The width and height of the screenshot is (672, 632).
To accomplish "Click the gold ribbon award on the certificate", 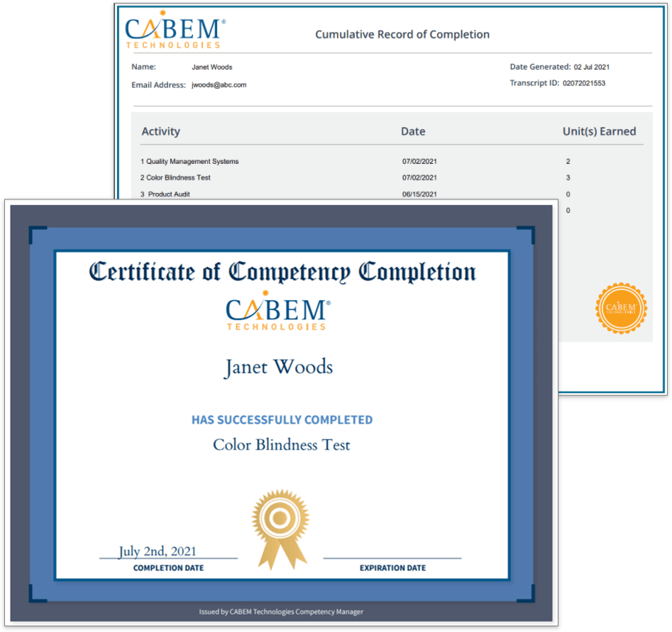I will 281,530.
